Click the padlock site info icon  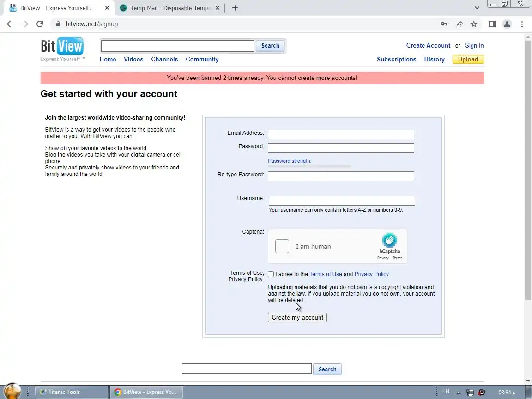click(x=58, y=24)
